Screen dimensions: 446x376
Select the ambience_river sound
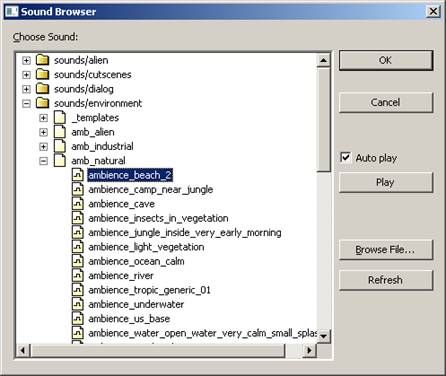121,275
